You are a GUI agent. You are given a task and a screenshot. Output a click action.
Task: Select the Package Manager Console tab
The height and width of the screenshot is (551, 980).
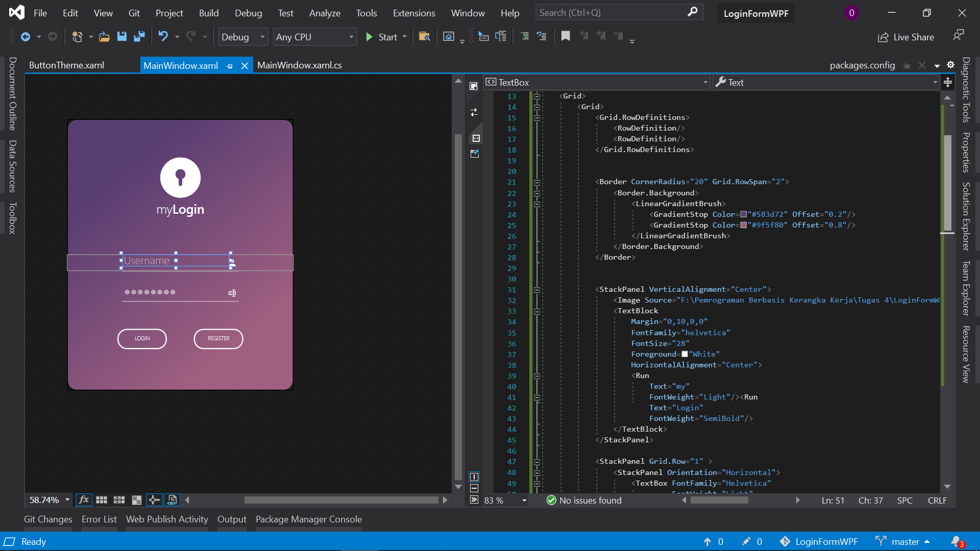(x=308, y=519)
